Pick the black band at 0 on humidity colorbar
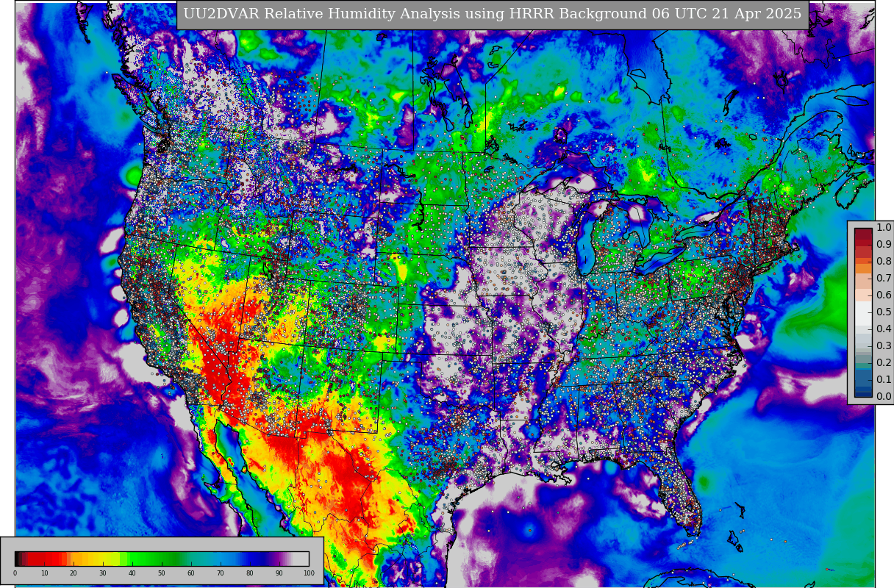The height and width of the screenshot is (588, 894). (x=17, y=559)
